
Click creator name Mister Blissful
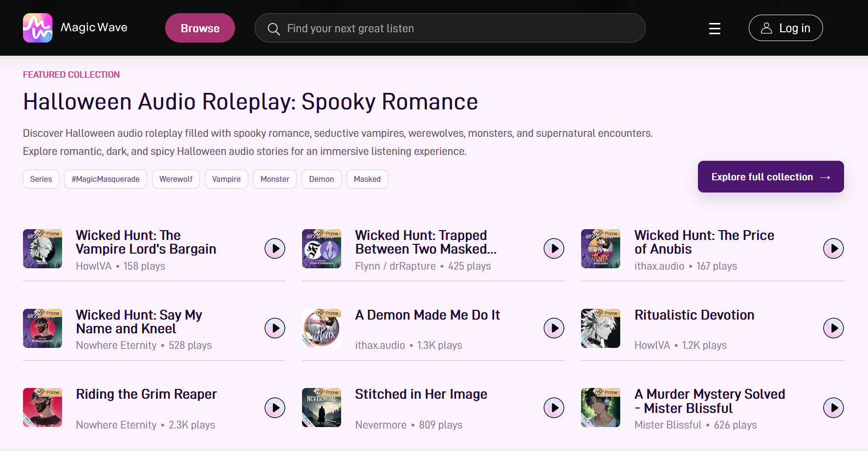coord(668,425)
